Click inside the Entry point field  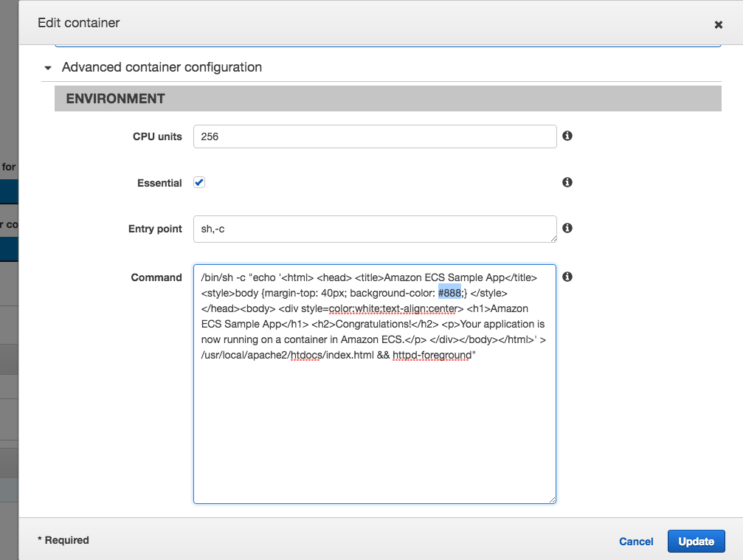(374, 229)
